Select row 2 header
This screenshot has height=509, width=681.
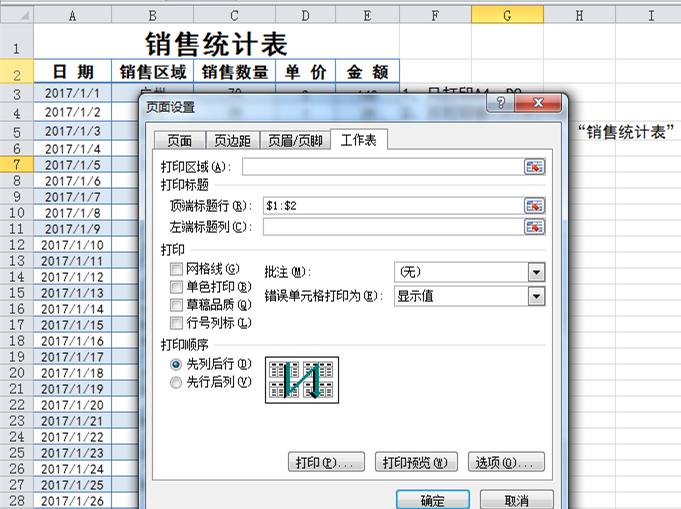(17, 71)
